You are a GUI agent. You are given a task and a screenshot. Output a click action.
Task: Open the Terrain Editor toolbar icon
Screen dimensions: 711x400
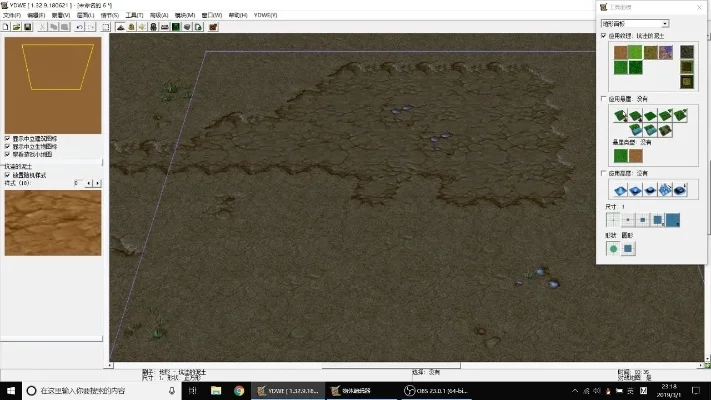[121, 27]
